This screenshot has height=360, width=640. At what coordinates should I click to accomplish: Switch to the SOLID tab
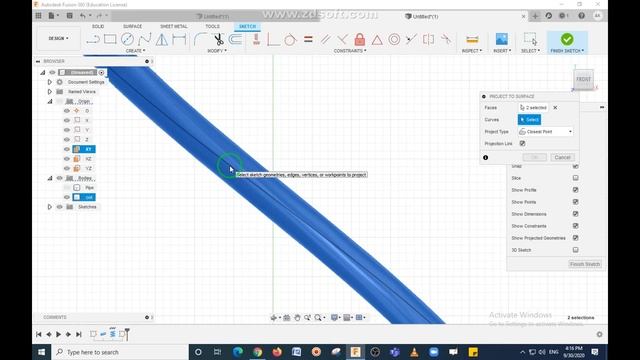[98, 26]
